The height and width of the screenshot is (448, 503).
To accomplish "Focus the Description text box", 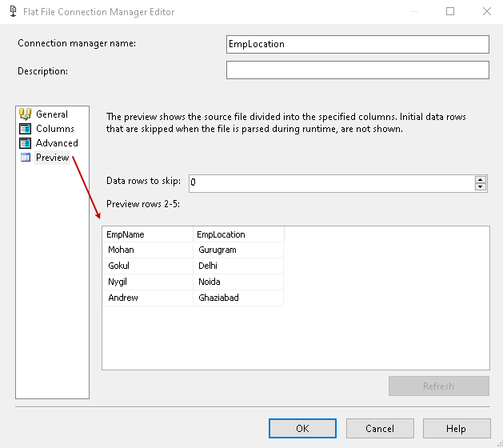I will (357, 70).
